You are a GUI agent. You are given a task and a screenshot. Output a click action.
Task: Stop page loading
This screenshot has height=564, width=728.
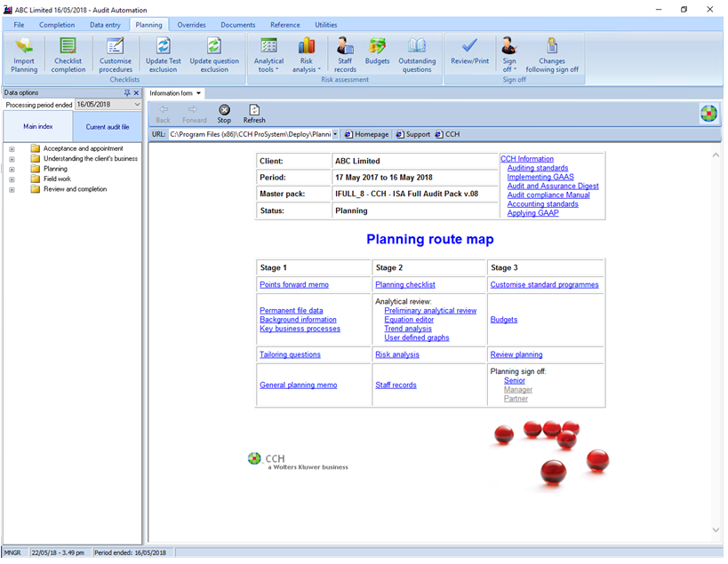(x=224, y=114)
